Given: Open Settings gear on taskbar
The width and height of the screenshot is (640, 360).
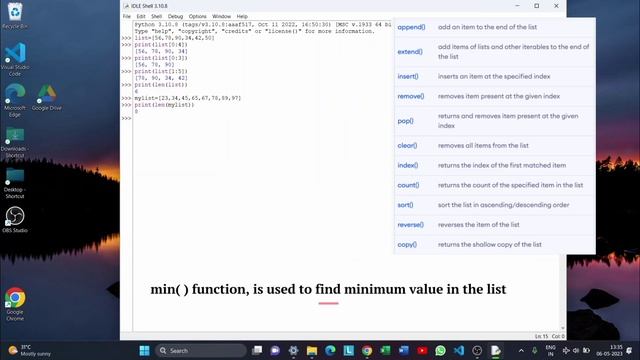Looking at the screenshot, I should (293, 351).
